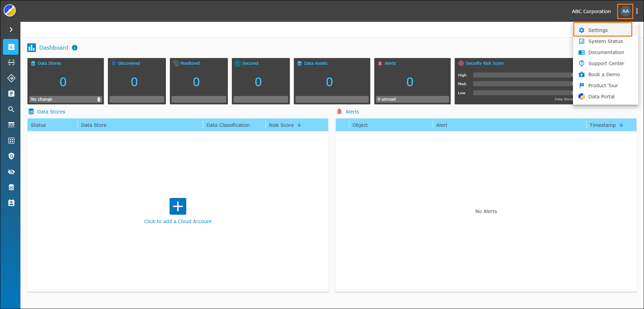
Task: Open System Status from the menu
Action: pyautogui.click(x=605, y=41)
